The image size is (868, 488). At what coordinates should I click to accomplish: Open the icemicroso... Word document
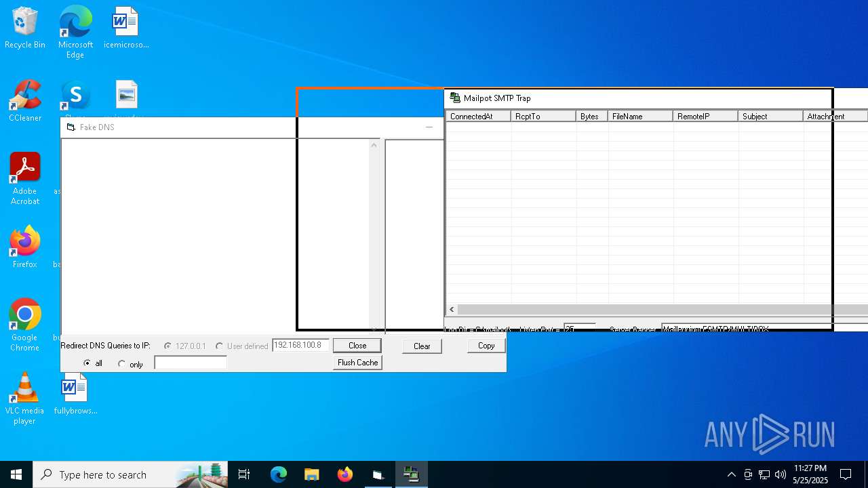pyautogui.click(x=126, y=28)
